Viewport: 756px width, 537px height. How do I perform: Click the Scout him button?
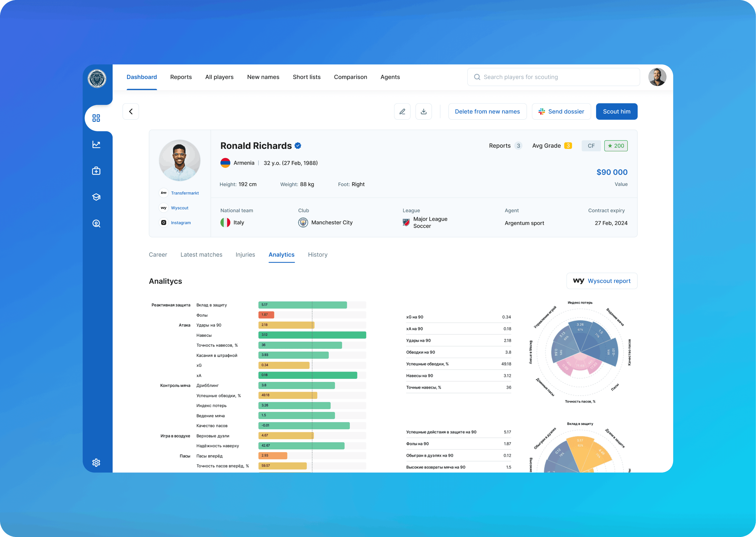tap(617, 111)
